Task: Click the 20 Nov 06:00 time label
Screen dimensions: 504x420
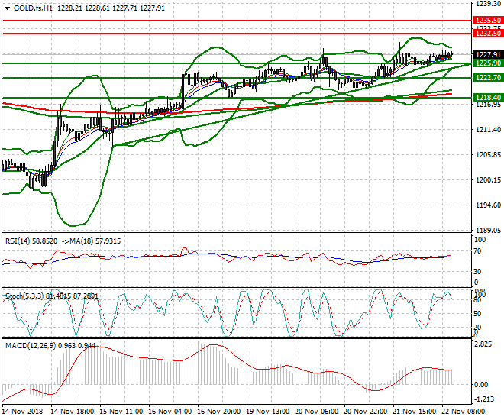Action: coord(317,412)
